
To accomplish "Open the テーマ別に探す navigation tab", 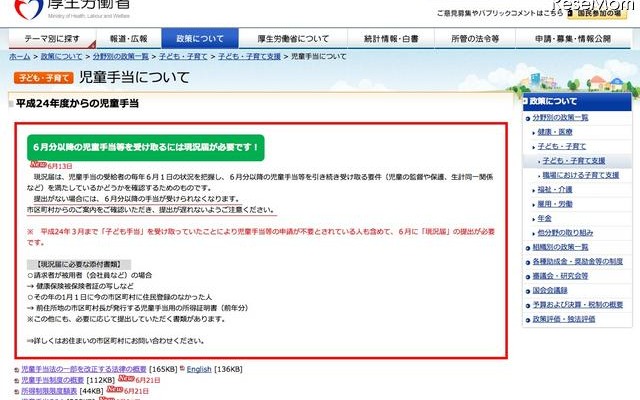I will coord(52,39).
